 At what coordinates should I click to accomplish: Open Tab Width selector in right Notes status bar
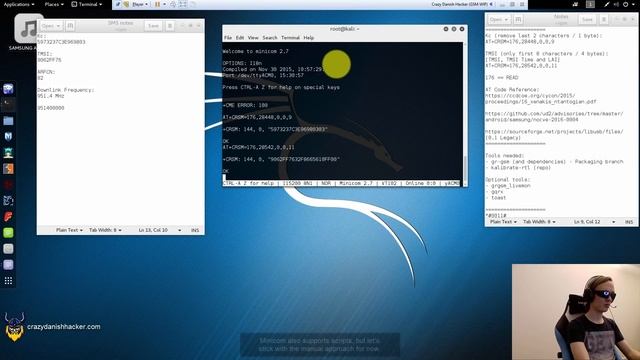tap(539, 222)
